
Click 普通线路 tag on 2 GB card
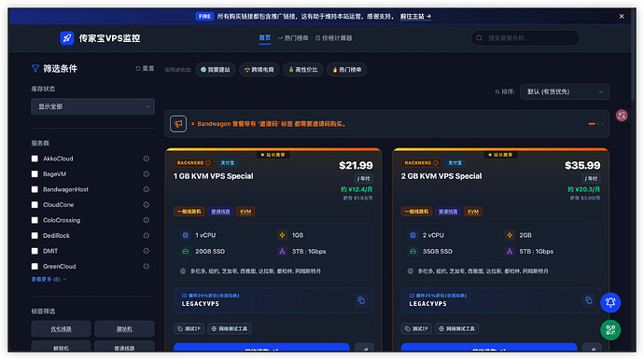point(448,212)
